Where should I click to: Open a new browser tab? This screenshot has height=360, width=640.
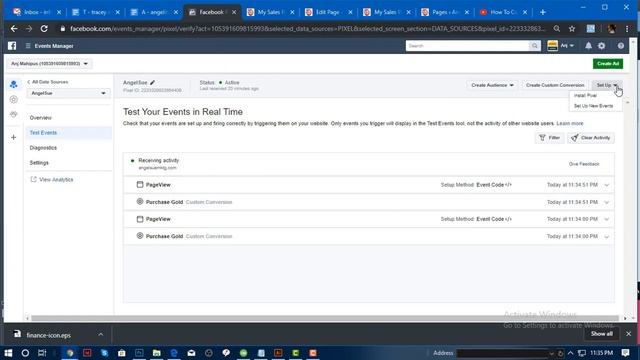coord(542,12)
